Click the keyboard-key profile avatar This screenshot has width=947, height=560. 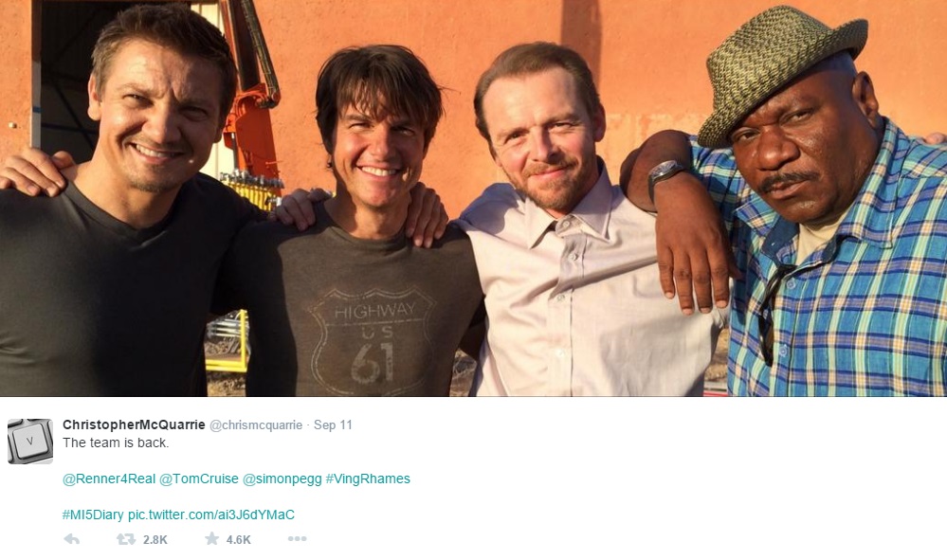coord(30,441)
